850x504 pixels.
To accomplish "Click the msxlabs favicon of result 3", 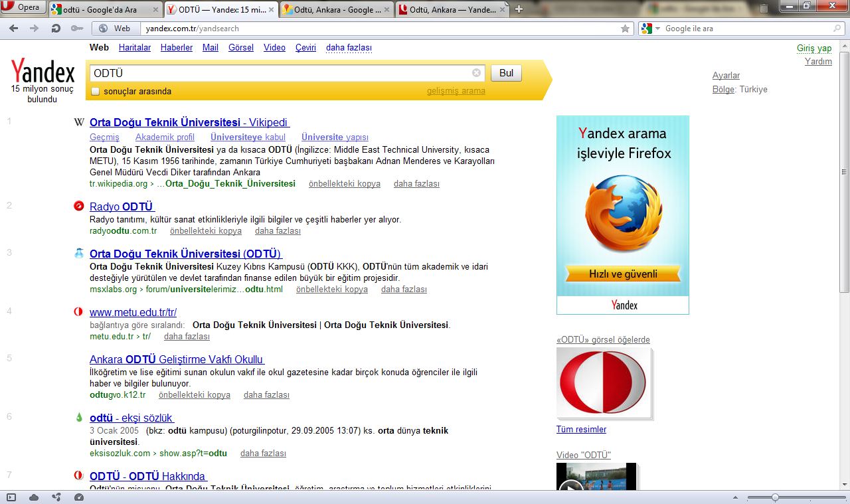I will click(x=79, y=253).
